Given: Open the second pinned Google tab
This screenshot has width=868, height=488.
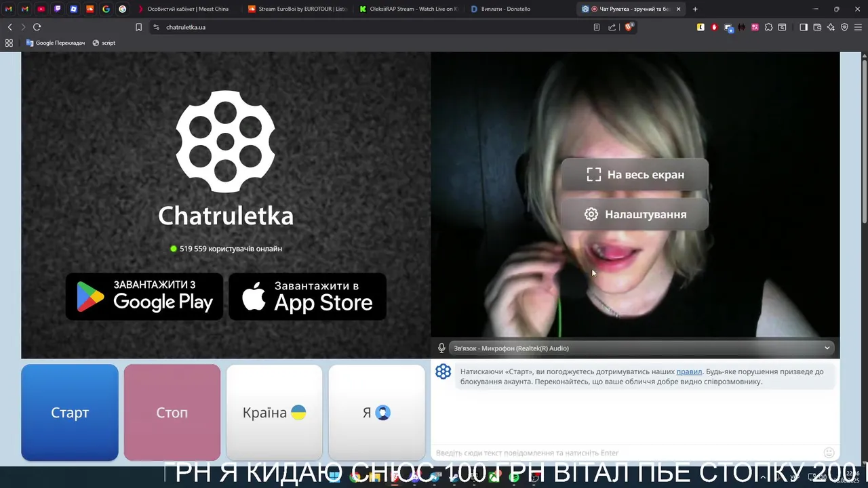Looking at the screenshot, I should coord(123,9).
